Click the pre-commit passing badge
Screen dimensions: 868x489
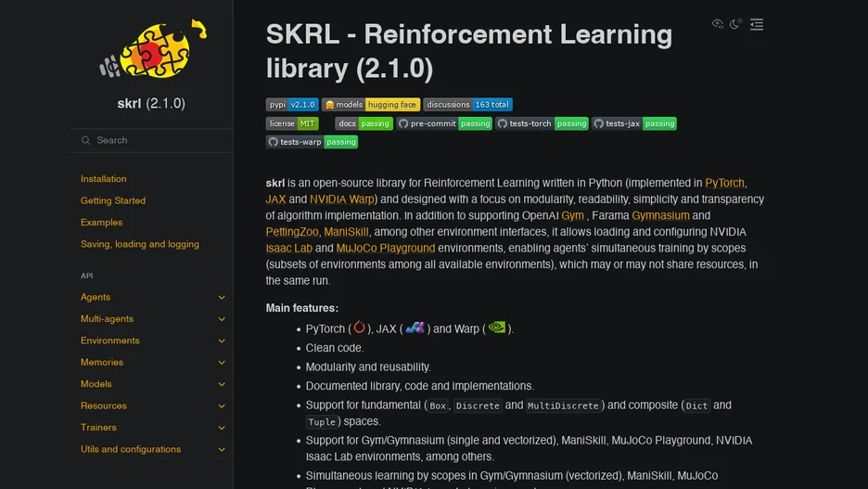click(444, 123)
